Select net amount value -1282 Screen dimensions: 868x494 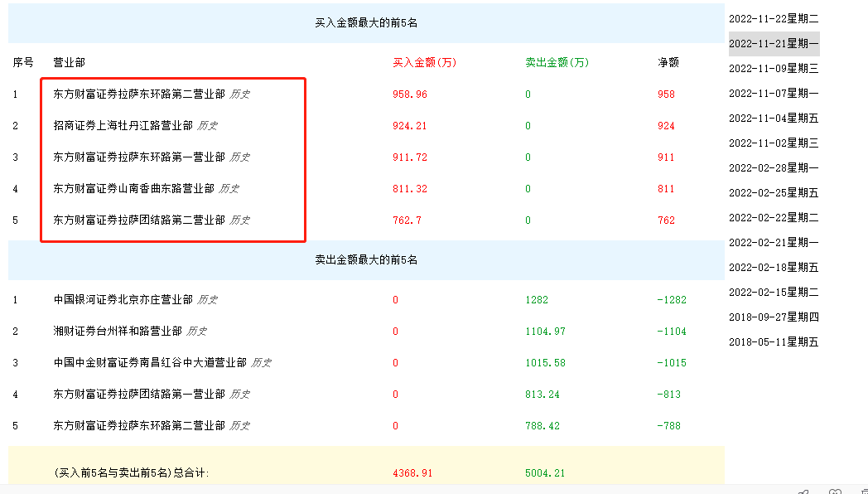point(672,300)
